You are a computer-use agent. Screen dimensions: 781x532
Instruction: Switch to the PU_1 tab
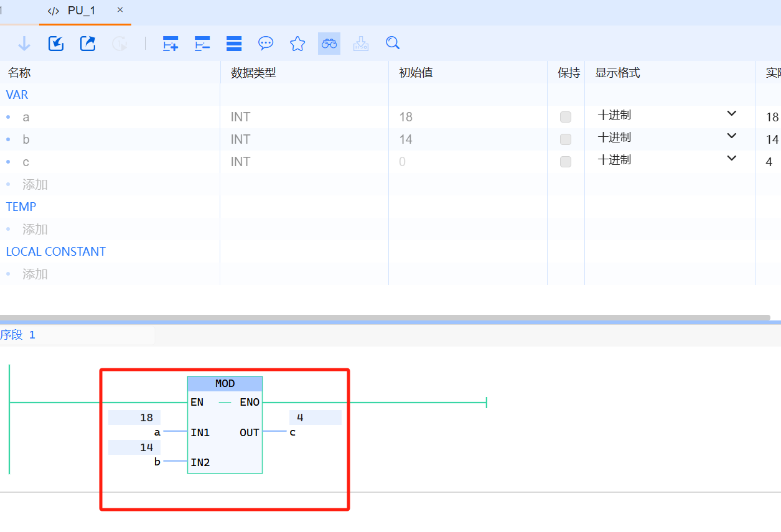tap(81, 11)
